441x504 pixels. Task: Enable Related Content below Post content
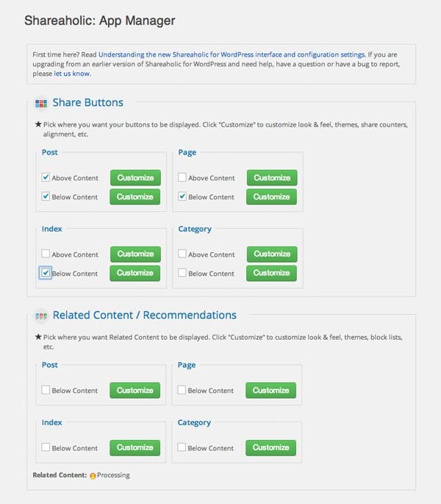pos(46,390)
